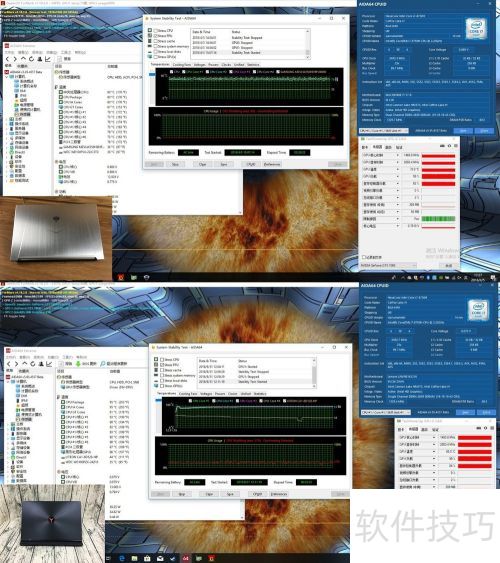Open Sensors tab in upper GPU-Z window
Viewport: 500px width, 563px height.
pyautogui.click(x=377, y=147)
